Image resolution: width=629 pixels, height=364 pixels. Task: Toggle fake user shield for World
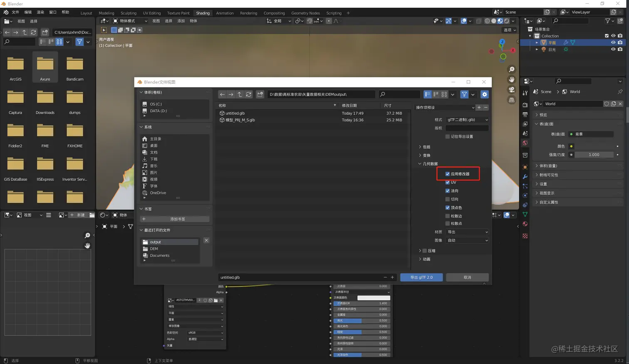pos(607,103)
